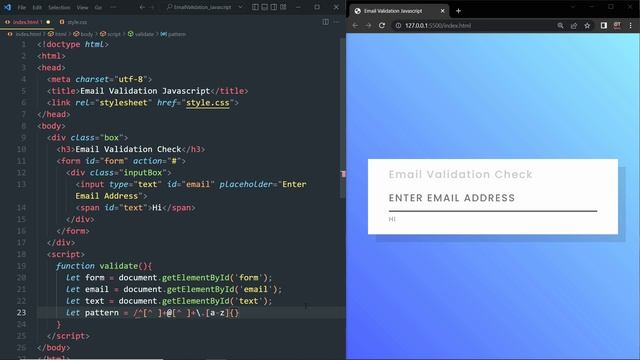Click the VS Code logo icon

tap(7, 7)
